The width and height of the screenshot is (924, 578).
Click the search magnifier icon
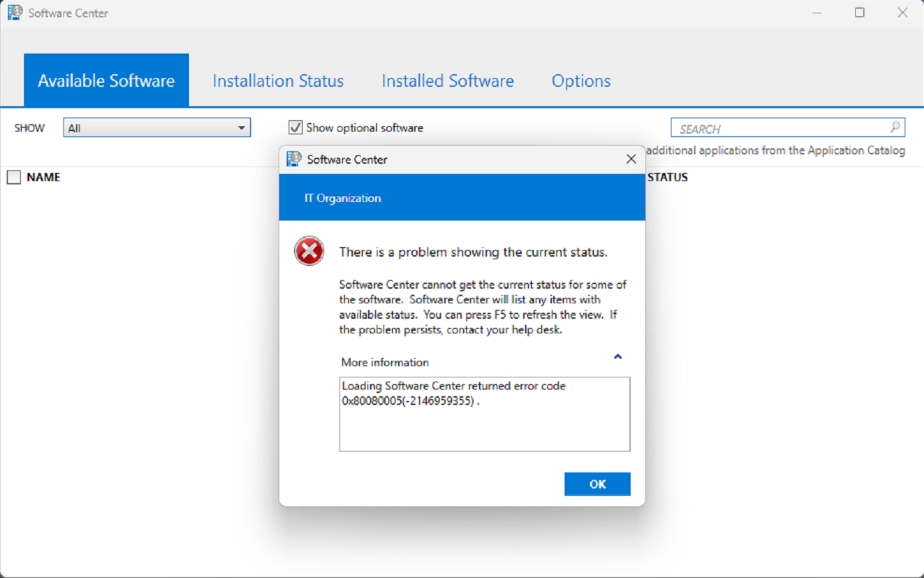[x=895, y=127]
